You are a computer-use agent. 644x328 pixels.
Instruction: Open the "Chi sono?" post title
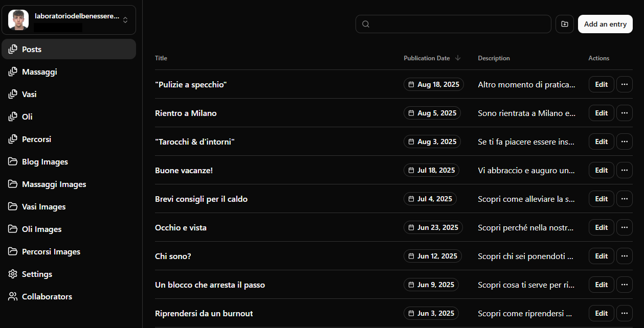pyautogui.click(x=173, y=256)
